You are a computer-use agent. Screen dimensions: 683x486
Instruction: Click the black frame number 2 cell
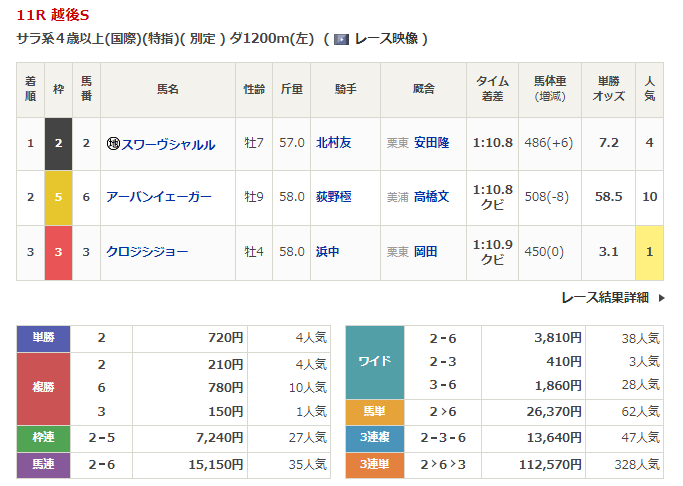[x=58, y=143]
